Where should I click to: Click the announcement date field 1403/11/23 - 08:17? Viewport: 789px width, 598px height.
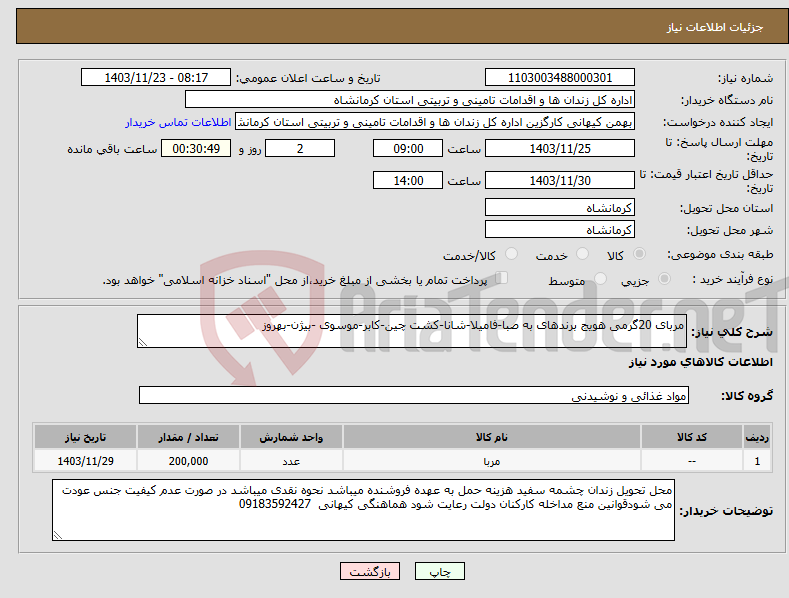point(156,78)
